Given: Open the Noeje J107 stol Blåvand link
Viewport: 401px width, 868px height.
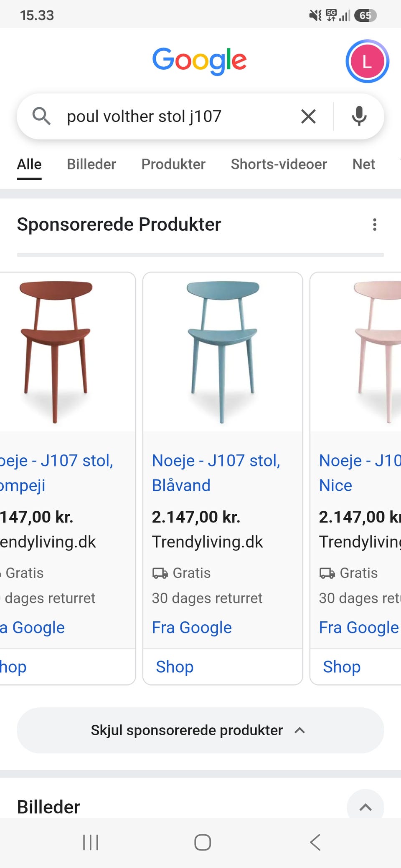Looking at the screenshot, I should pyautogui.click(x=216, y=473).
